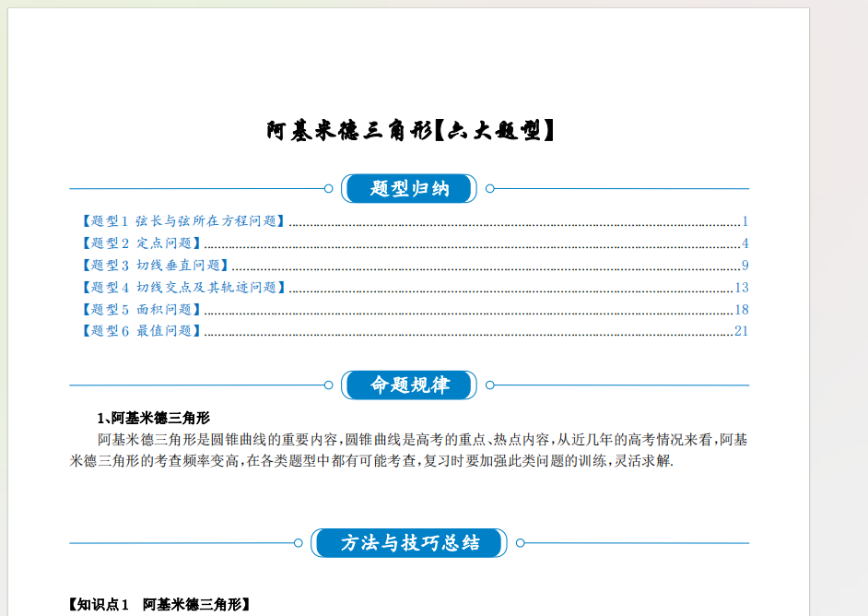Click the 命题规律 blue section badge
Screen dimensions: 868x616
click(x=409, y=385)
